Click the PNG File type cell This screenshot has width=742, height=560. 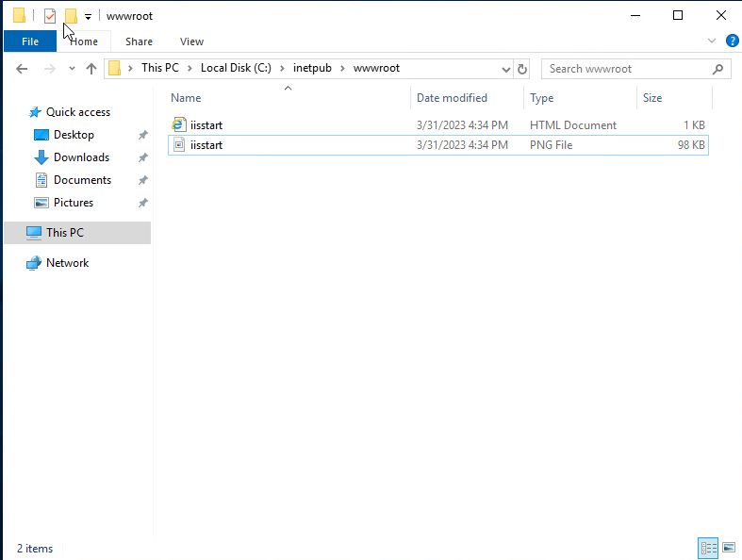coord(551,145)
